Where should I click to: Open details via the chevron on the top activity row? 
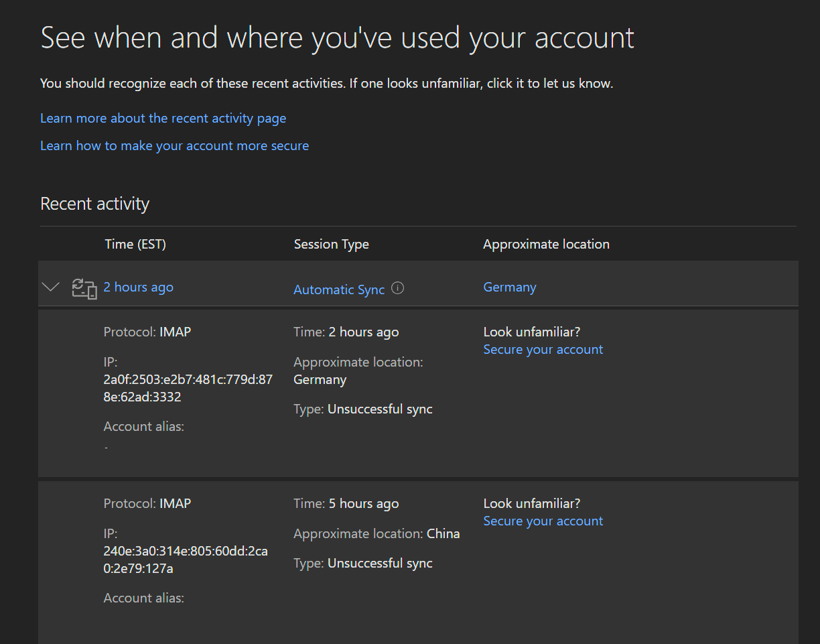pos(50,286)
